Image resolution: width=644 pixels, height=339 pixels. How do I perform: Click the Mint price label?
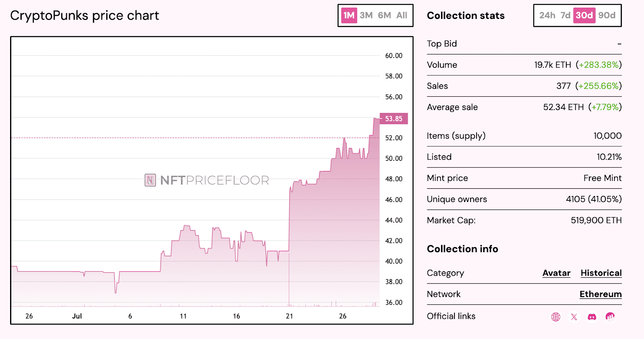pyautogui.click(x=448, y=178)
